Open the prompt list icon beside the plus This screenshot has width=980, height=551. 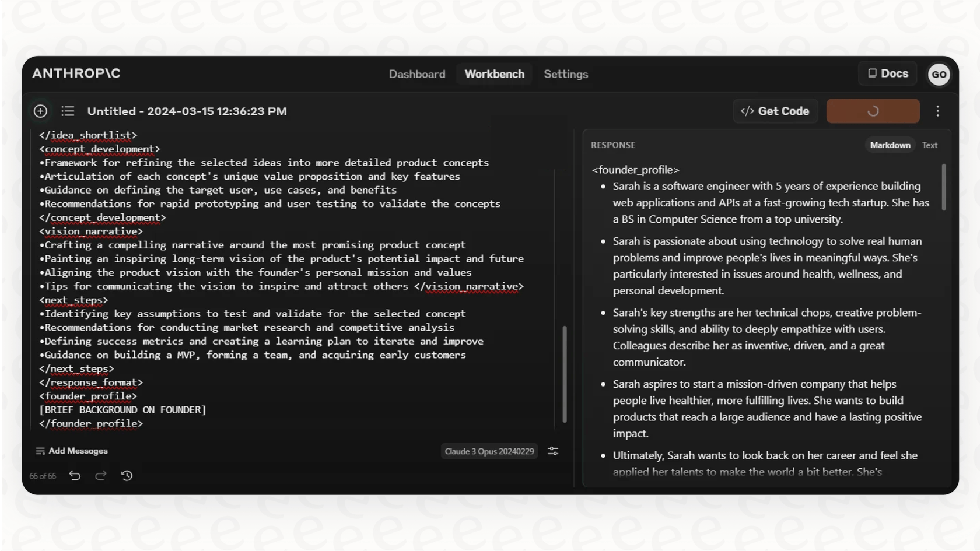(67, 111)
